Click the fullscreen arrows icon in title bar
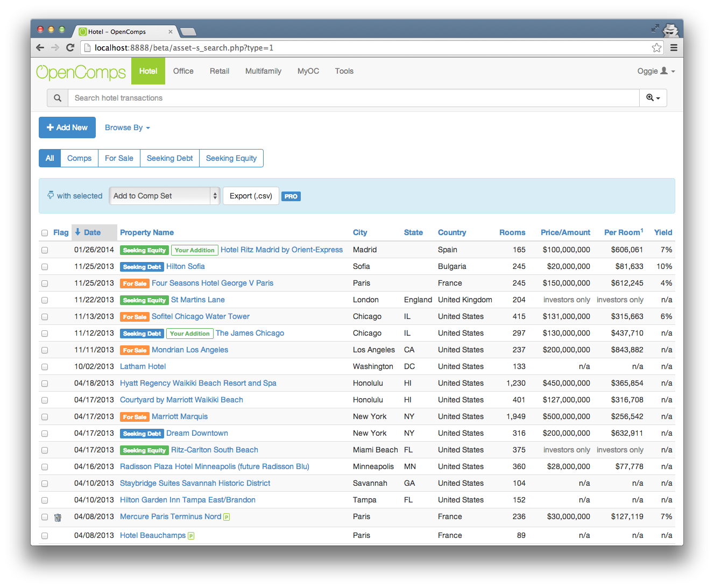The image size is (714, 588). coord(655,28)
